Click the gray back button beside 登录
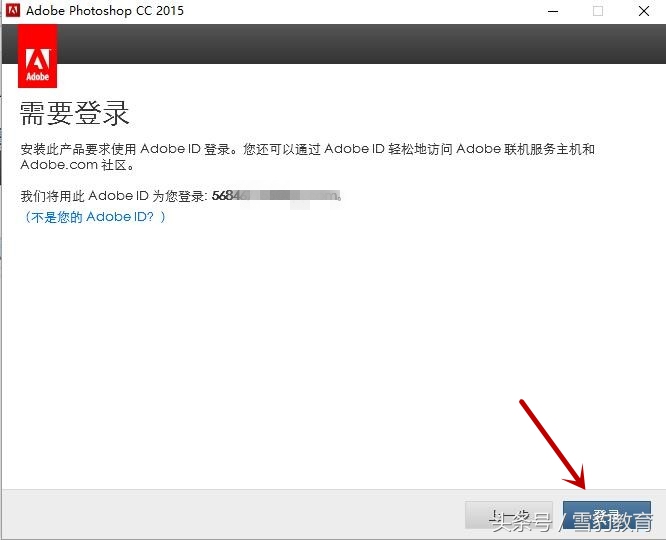This screenshot has width=666, height=540. click(508, 515)
